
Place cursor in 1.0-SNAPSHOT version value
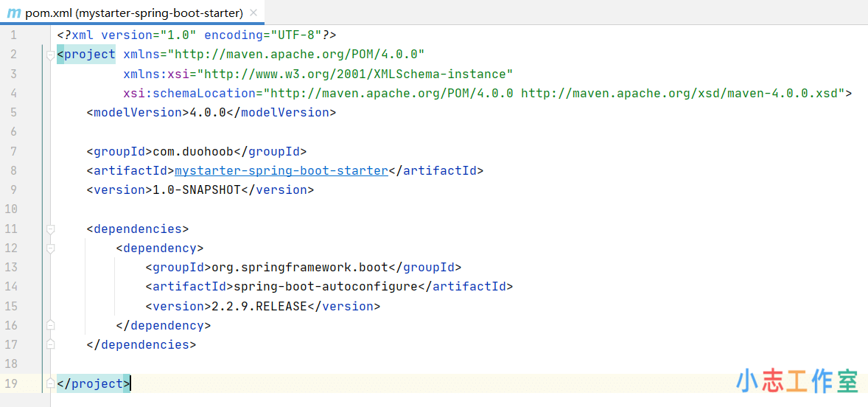pos(196,189)
